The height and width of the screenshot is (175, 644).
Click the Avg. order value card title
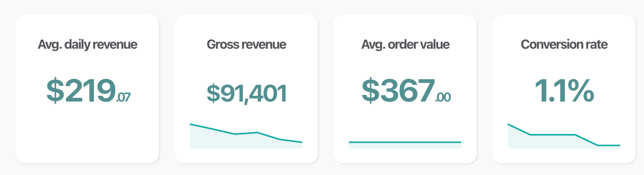405,45
